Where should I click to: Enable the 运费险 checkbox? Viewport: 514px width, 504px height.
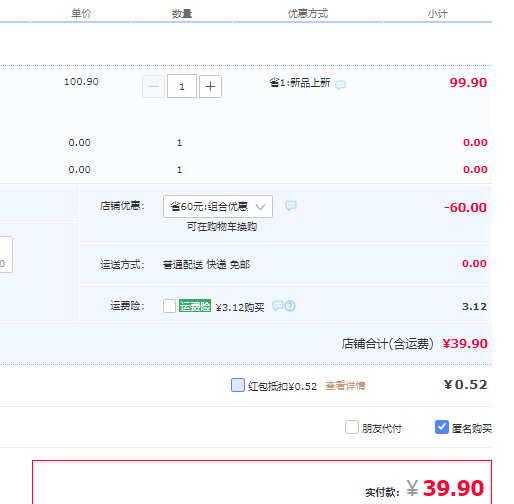point(169,306)
